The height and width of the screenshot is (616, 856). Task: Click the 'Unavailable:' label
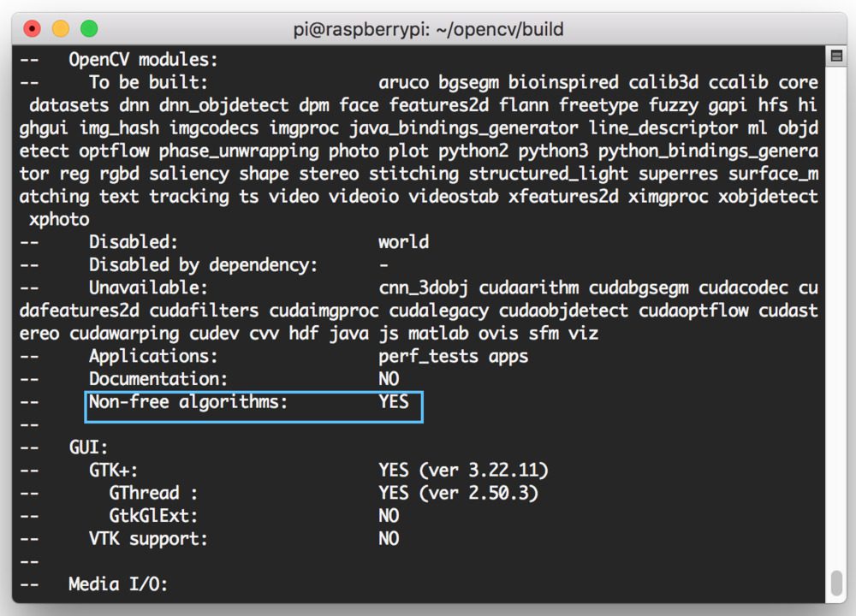click(148, 287)
